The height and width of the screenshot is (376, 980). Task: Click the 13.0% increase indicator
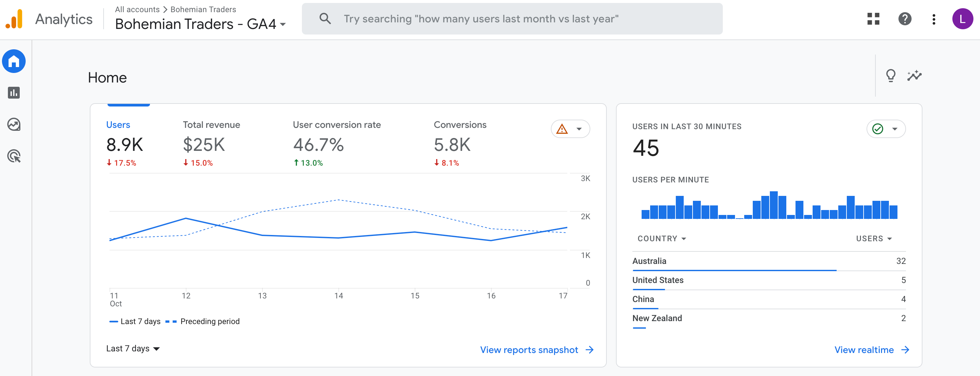[x=308, y=163]
